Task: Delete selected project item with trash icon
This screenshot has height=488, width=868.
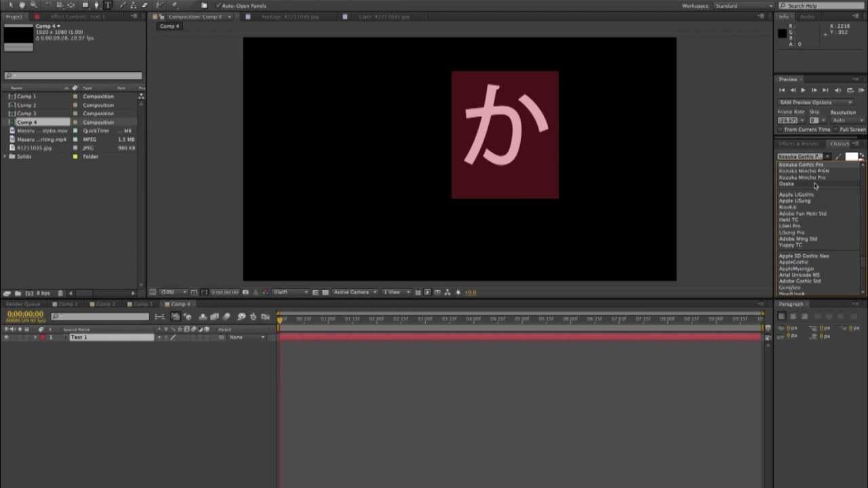Action: 60,293
